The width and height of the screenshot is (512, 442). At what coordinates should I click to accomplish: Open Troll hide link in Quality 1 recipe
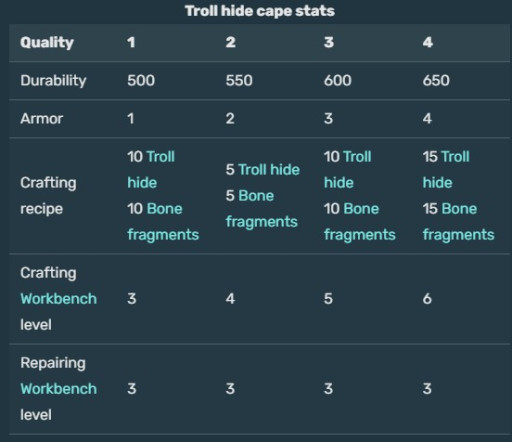click(x=151, y=169)
